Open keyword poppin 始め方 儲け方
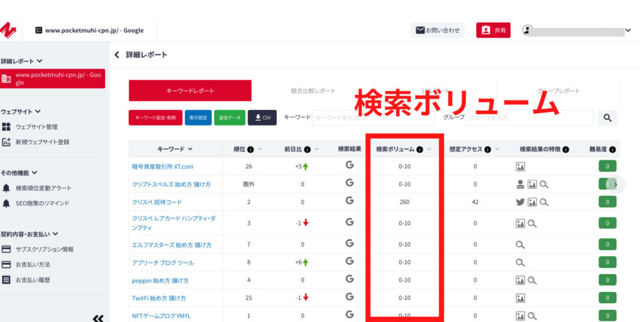 [160, 280]
